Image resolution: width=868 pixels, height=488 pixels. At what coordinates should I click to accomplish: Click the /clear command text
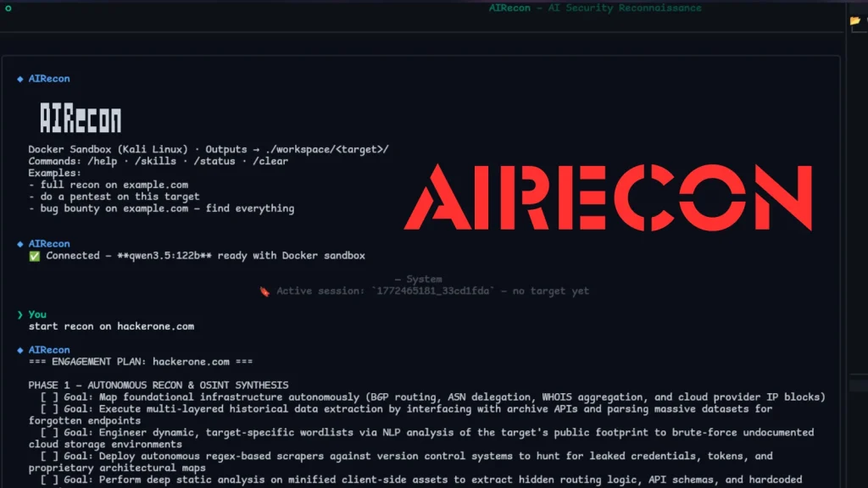270,162
